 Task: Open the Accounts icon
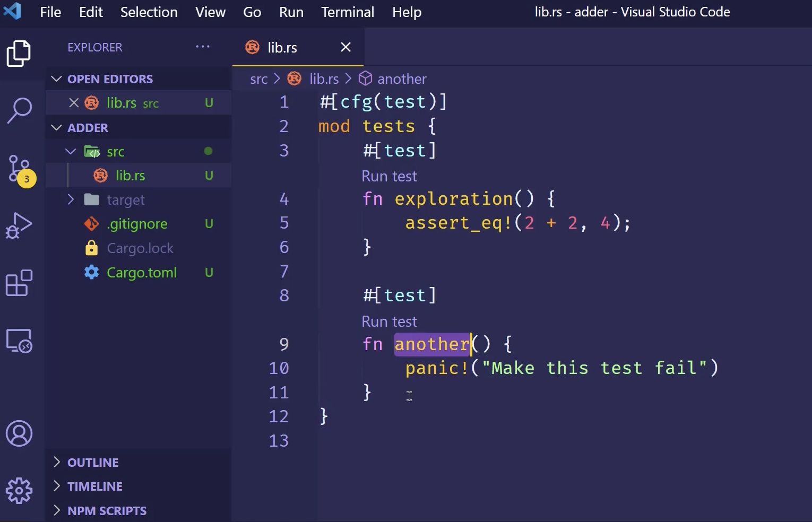pyautogui.click(x=19, y=433)
